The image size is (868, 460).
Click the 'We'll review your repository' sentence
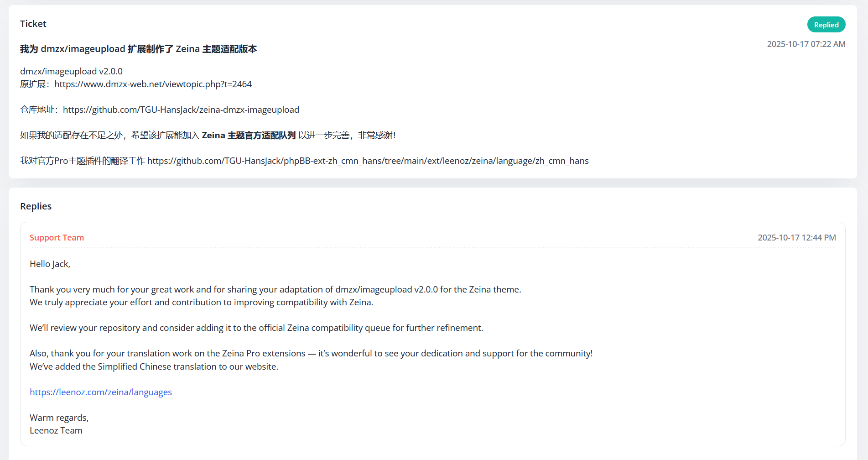coord(256,328)
